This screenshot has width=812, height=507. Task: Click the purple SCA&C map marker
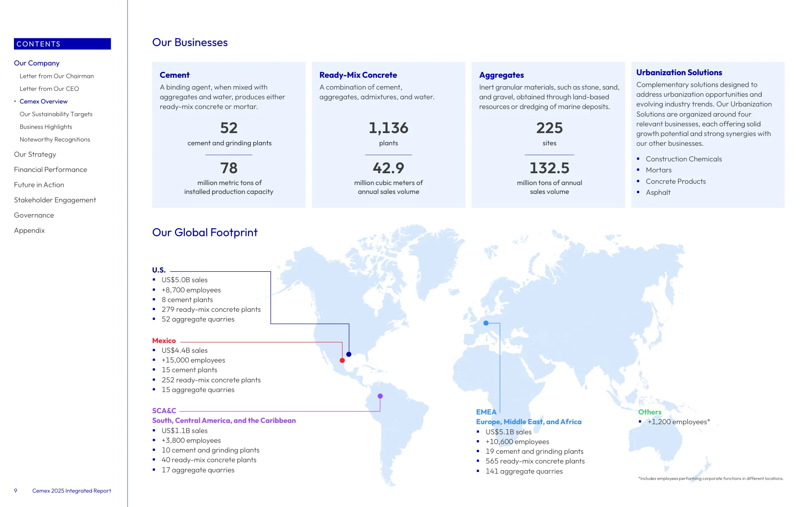380,396
